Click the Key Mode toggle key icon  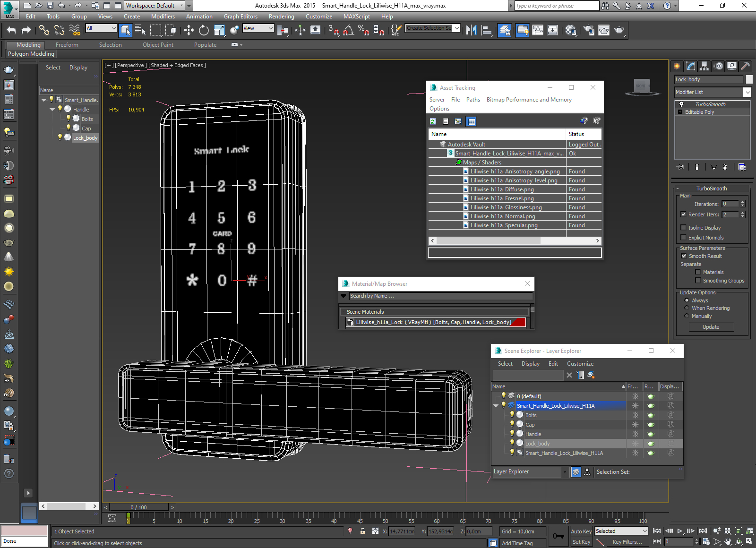558,536
